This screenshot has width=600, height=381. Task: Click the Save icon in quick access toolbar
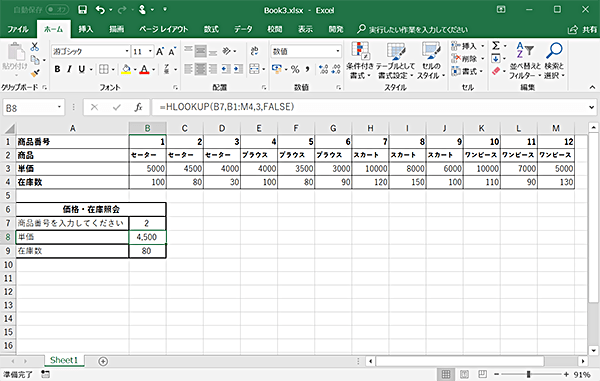[x=82, y=10]
